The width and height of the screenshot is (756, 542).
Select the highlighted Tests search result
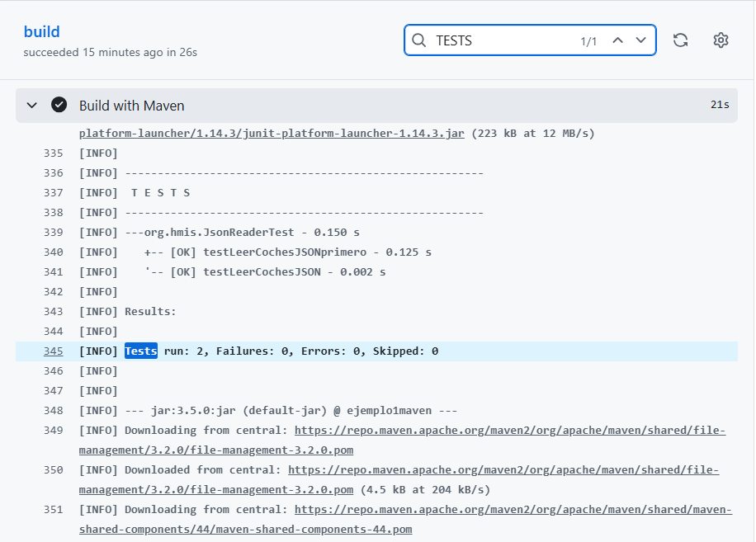(x=140, y=351)
